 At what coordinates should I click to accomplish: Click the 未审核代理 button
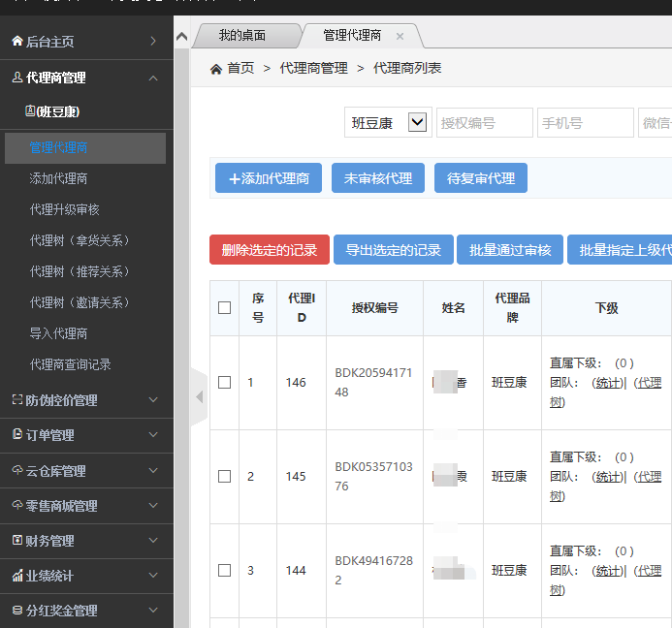click(378, 177)
